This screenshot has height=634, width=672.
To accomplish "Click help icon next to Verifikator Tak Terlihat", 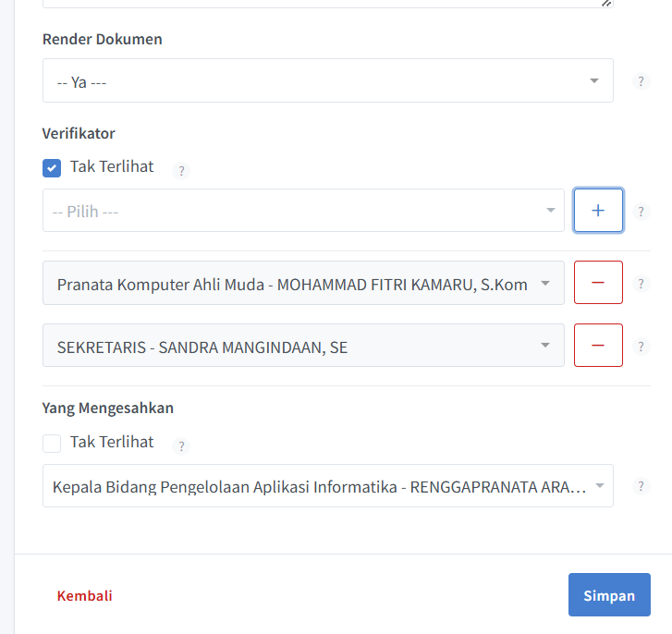I will (x=181, y=171).
